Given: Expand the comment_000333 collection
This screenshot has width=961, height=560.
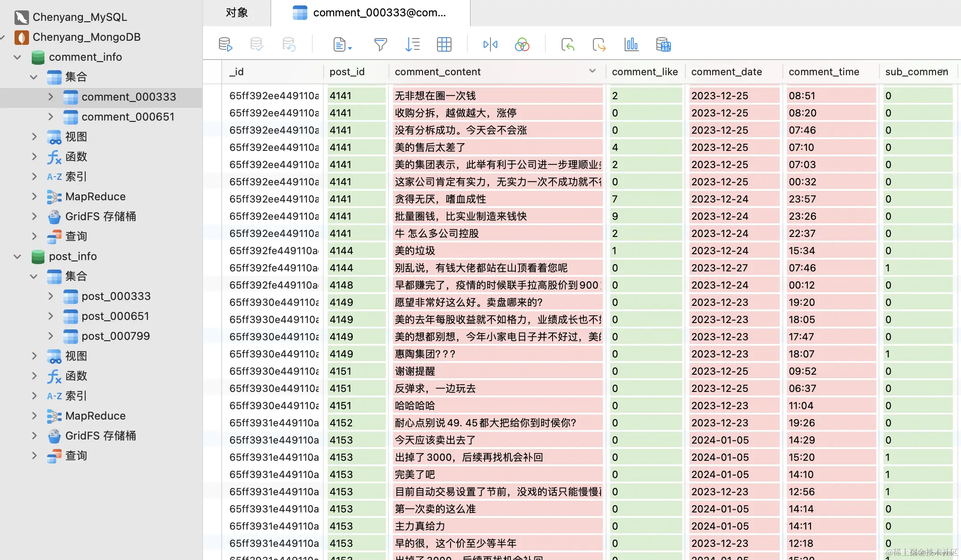Looking at the screenshot, I should point(50,97).
